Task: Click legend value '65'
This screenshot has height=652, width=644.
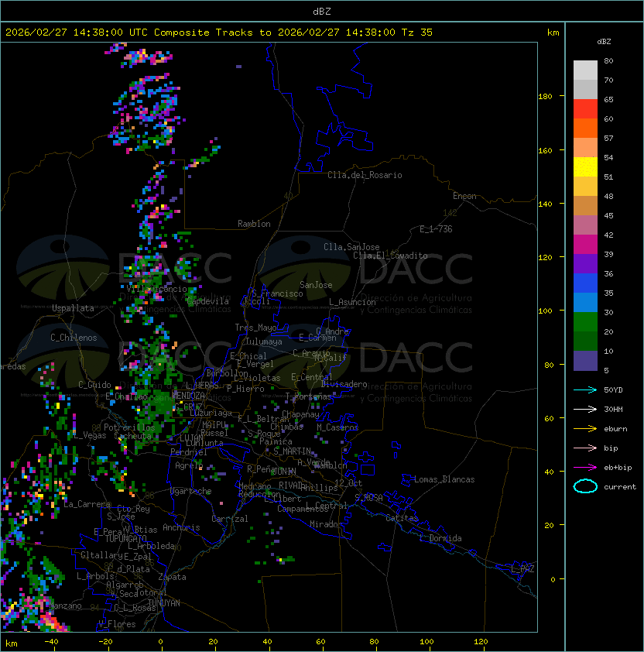Action: point(608,99)
